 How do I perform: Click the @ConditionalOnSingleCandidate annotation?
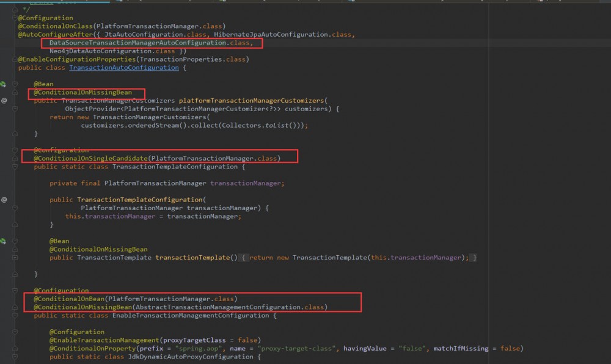[x=90, y=158]
